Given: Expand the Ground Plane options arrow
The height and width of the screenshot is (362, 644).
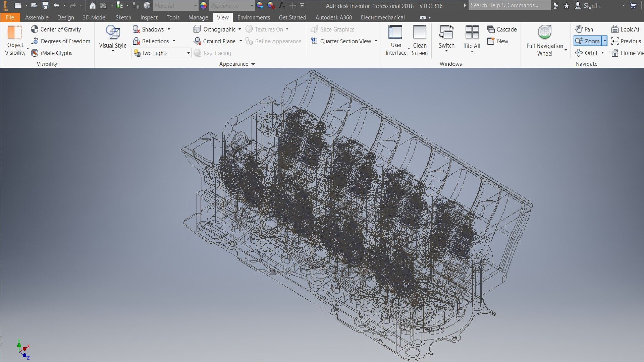Looking at the screenshot, I should click(240, 41).
